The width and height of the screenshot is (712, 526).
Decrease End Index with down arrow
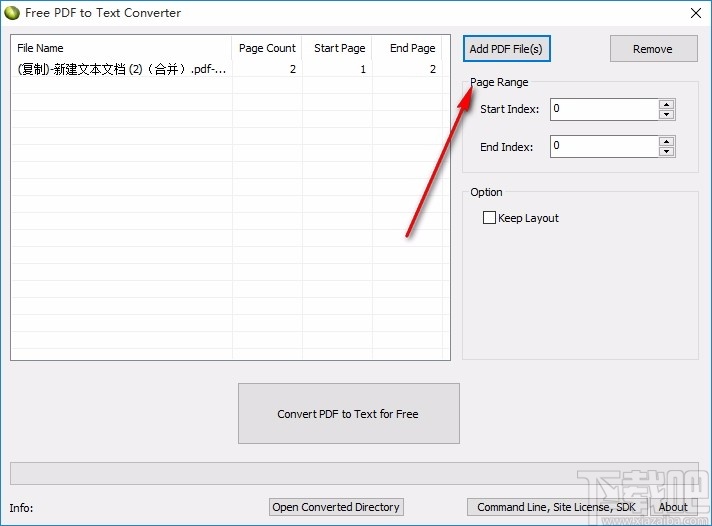pos(667,152)
